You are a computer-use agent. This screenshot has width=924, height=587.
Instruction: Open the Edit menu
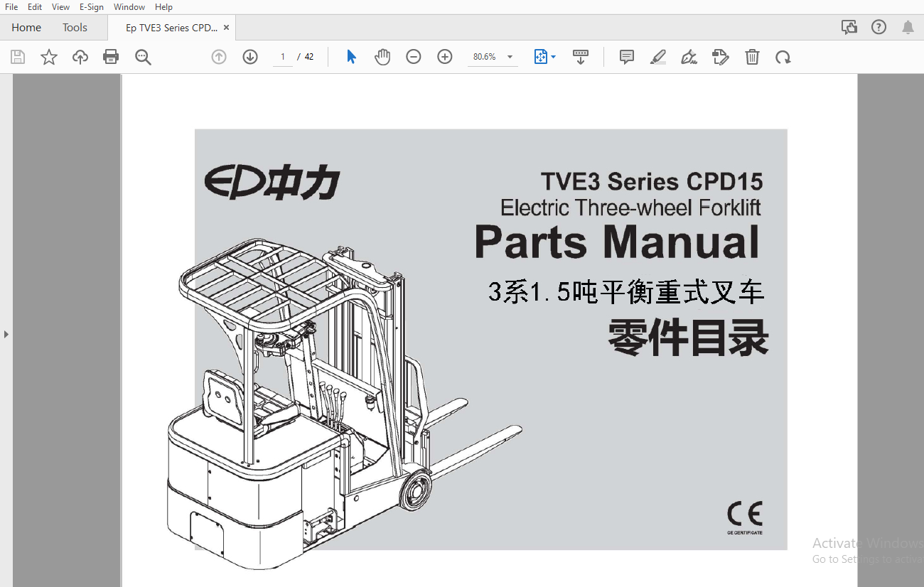[x=35, y=6]
